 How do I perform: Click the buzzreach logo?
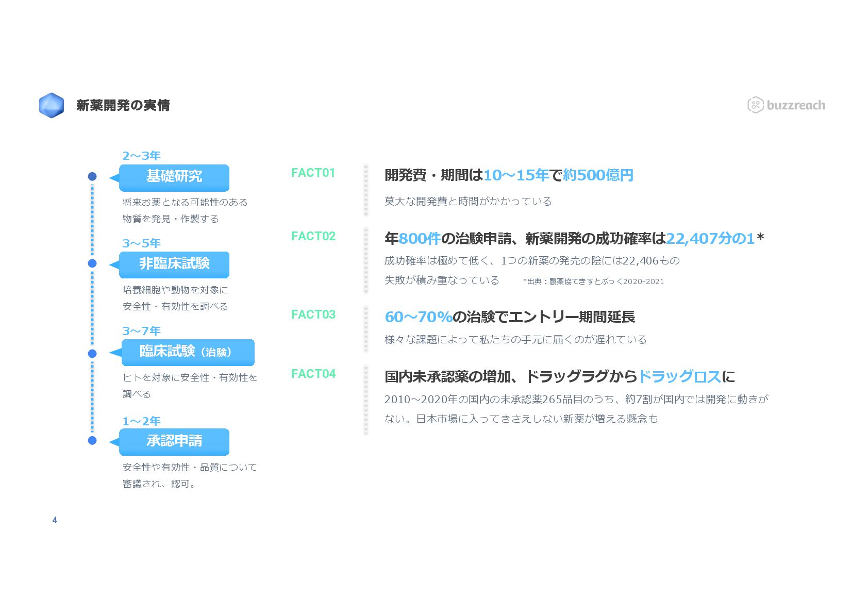coord(786,105)
